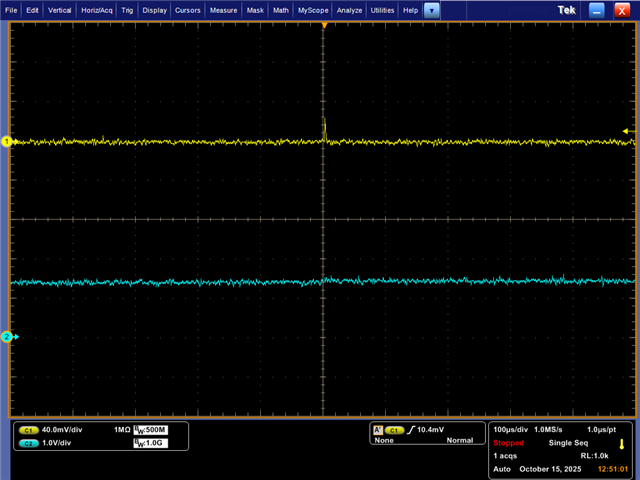The width and height of the screenshot is (640, 480).
Task: Open the Math menu
Action: coord(281,10)
